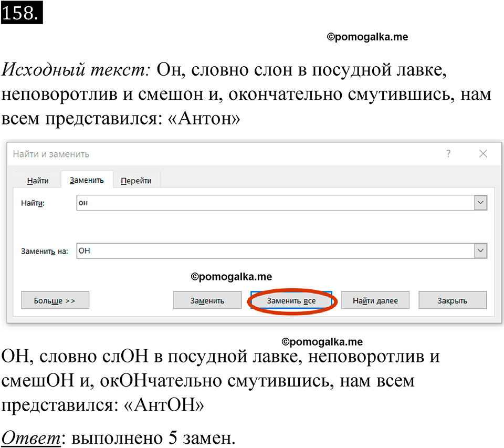Open the dialog help question mark

[448, 153]
